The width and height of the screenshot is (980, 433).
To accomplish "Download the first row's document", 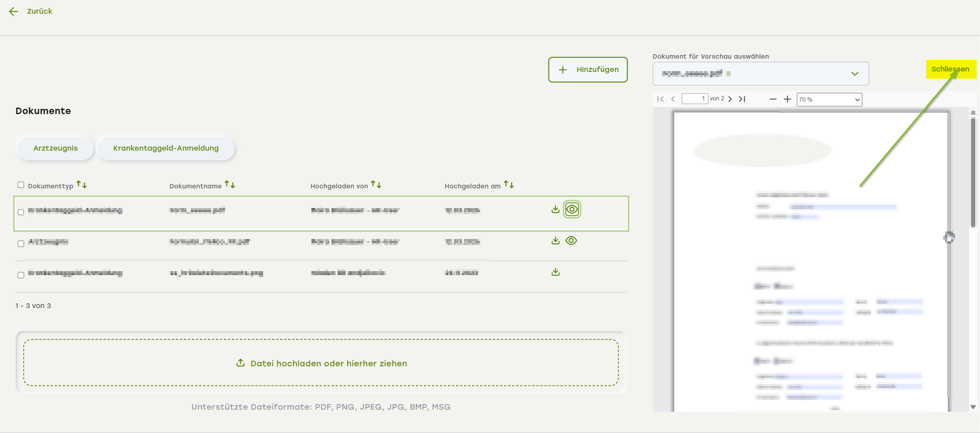I will tap(555, 209).
